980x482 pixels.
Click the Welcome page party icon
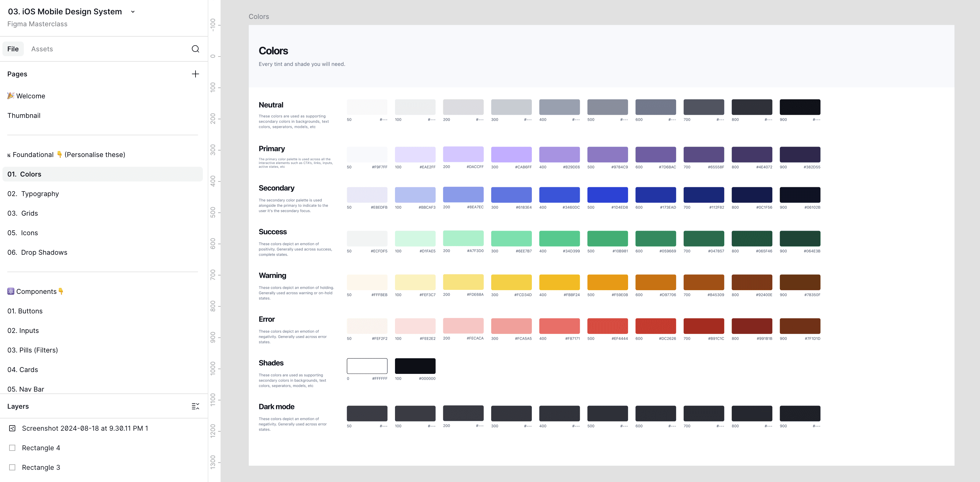11,96
